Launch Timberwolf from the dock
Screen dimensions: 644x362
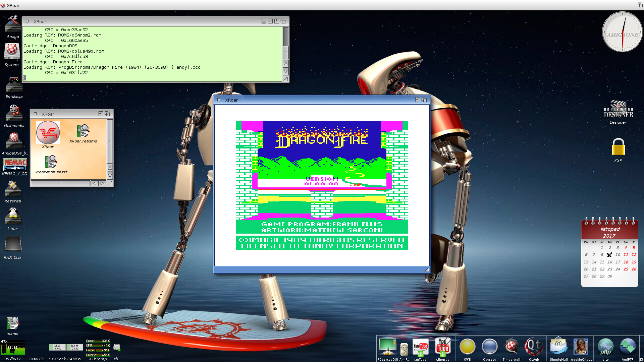pos(512,347)
